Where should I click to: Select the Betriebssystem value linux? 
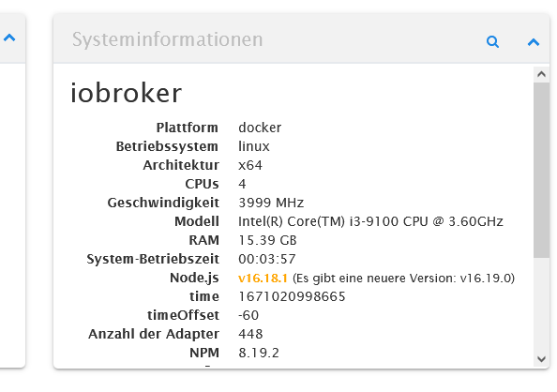[x=253, y=146]
